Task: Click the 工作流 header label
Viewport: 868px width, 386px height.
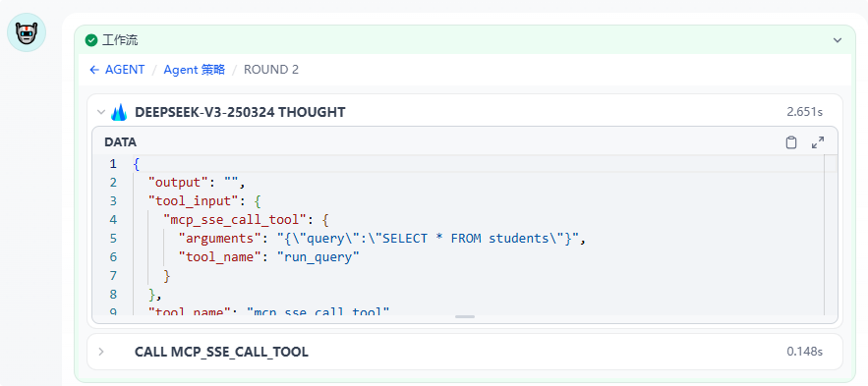Action: pos(120,40)
